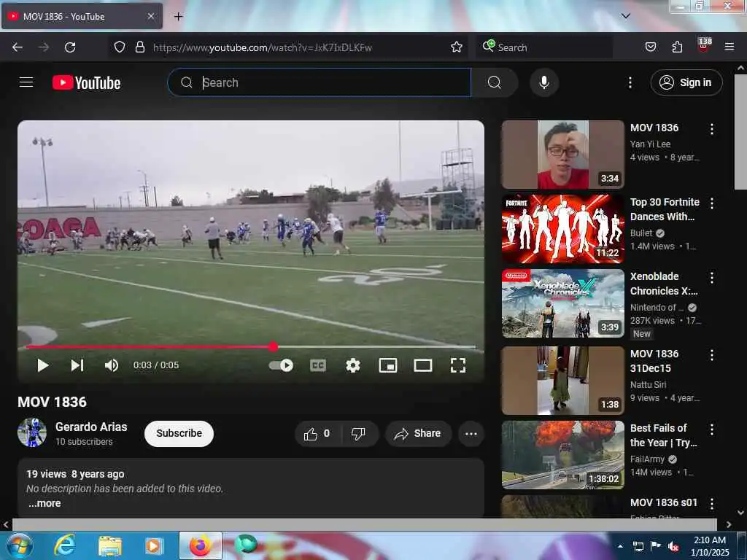Click the YouTube search magnifier button
This screenshot has width=747, height=560.
pyautogui.click(x=495, y=82)
